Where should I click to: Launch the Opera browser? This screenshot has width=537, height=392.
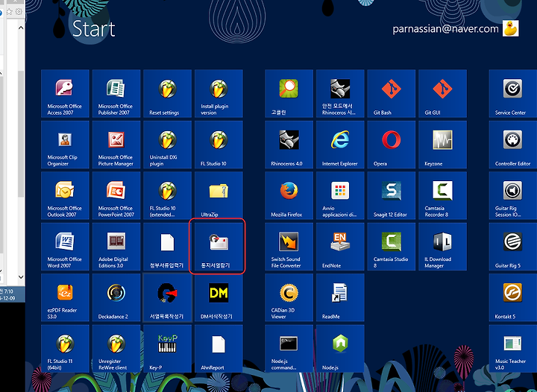click(391, 145)
